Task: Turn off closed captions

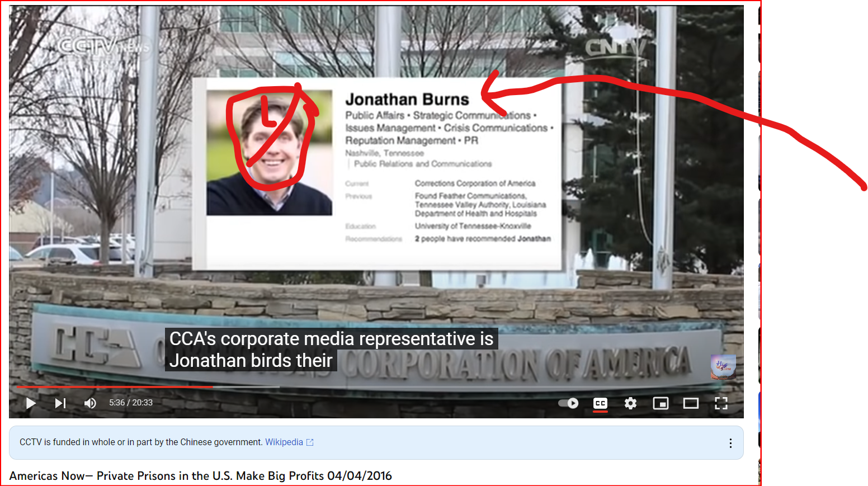Action: tap(600, 403)
